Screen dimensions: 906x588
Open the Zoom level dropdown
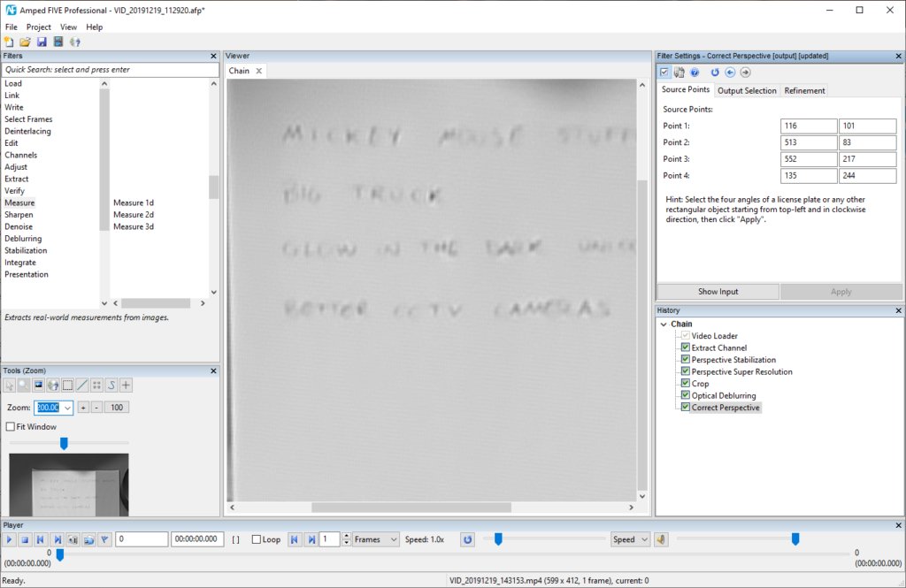coord(67,408)
